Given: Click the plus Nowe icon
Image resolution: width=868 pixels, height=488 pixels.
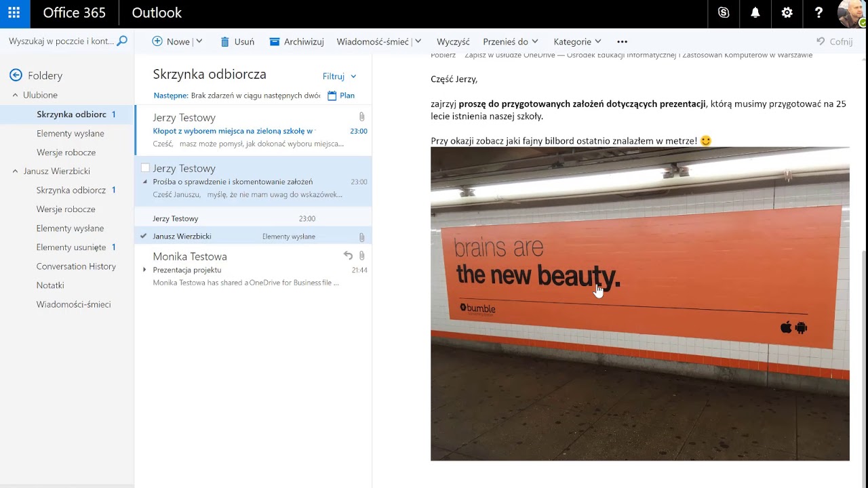Looking at the screenshot, I should [x=157, y=41].
